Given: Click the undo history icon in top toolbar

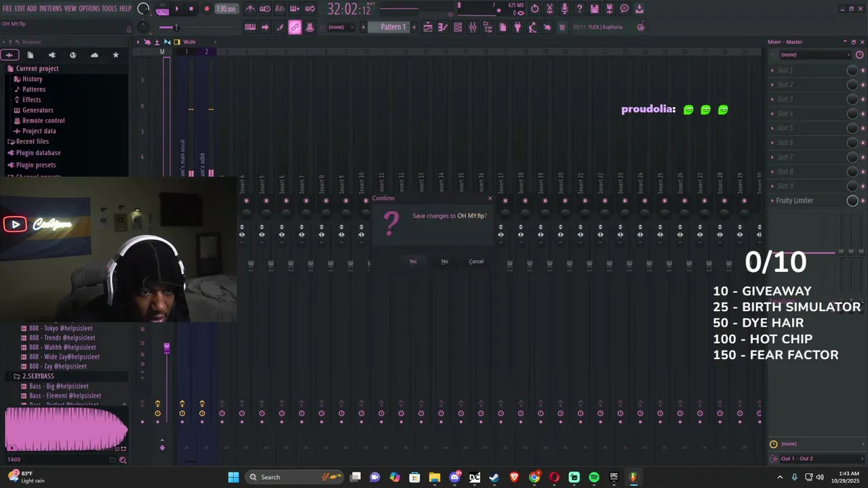Looking at the screenshot, I should [535, 9].
